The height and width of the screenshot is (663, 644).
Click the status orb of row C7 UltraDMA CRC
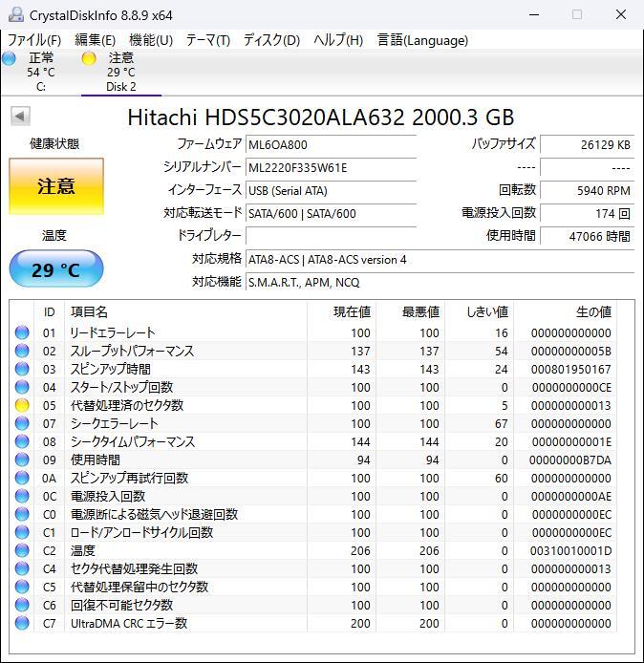[22, 623]
